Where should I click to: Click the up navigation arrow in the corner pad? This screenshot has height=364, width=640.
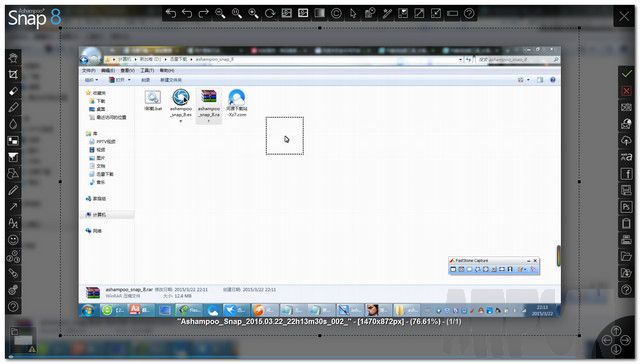(x=616, y=331)
